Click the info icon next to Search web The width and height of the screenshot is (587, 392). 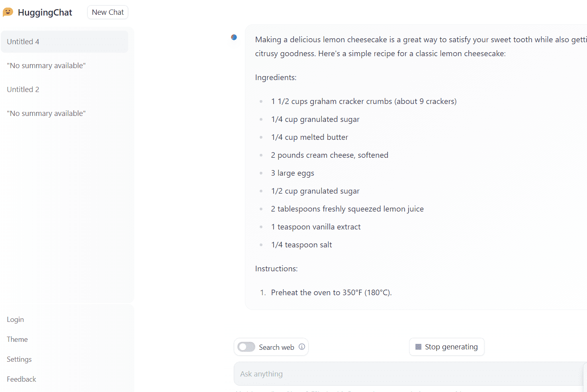tap(302, 347)
